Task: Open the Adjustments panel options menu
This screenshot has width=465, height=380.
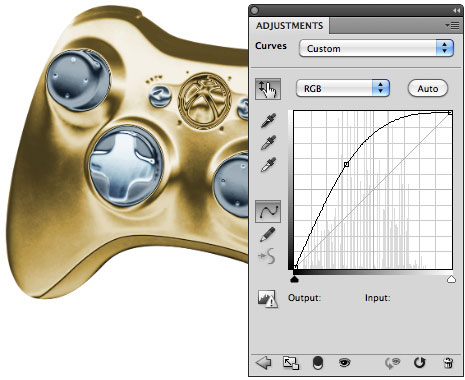Action: 453,26
